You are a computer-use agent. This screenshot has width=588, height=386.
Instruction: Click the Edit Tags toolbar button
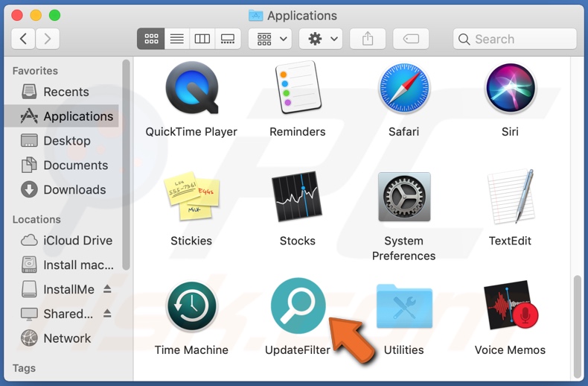411,39
